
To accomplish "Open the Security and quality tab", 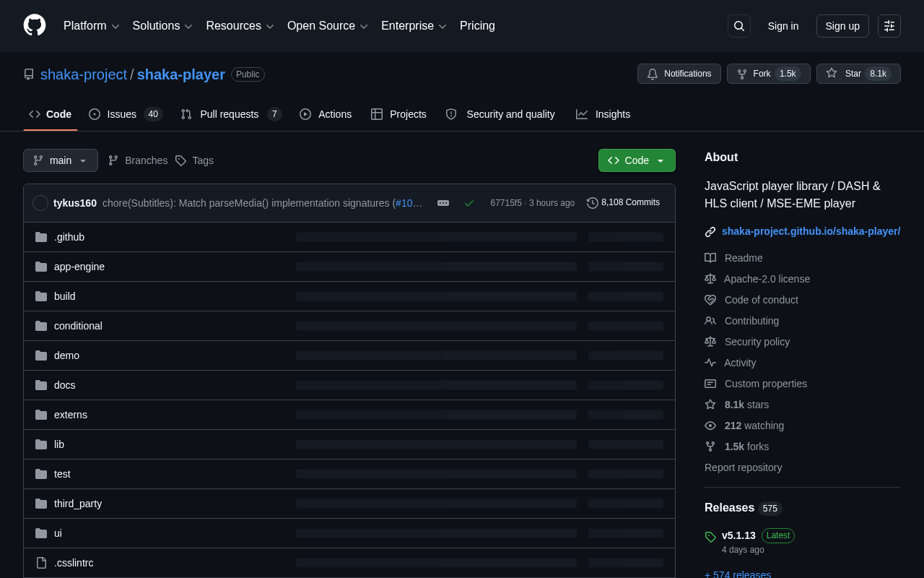I will click(x=500, y=114).
